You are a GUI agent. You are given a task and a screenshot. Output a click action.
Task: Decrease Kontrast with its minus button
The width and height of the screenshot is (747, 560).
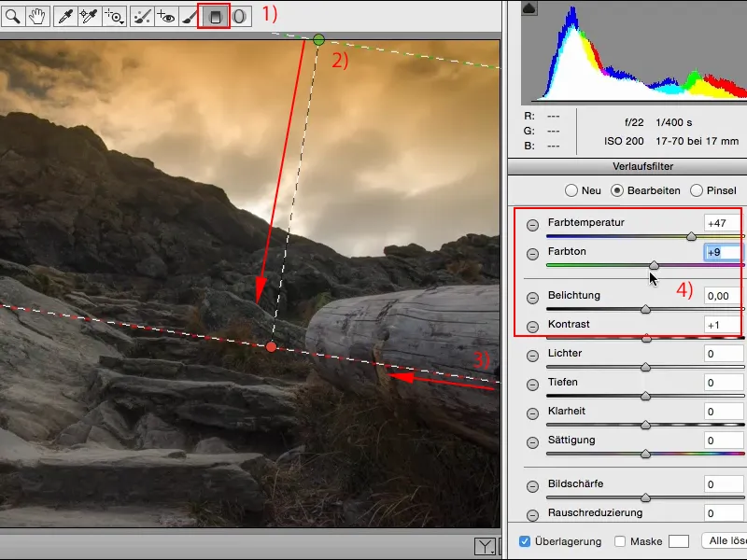pyautogui.click(x=532, y=327)
